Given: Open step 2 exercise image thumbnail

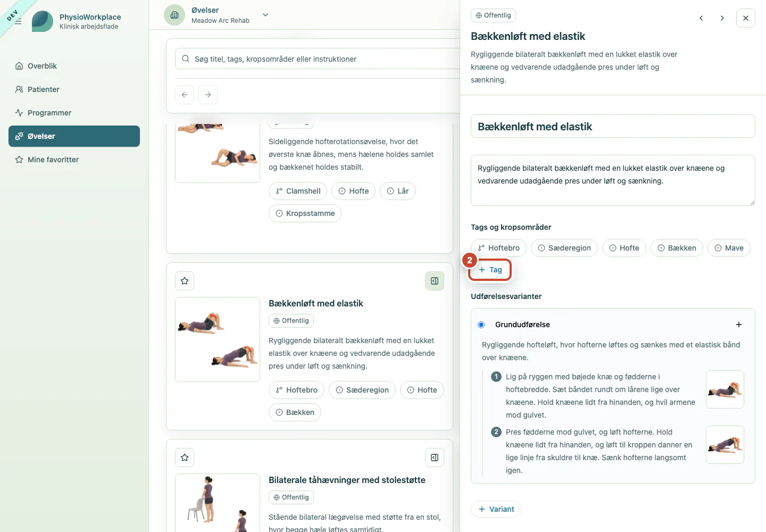Looking at the screenshot, I should pyautogui.click(x=725, y=445).
